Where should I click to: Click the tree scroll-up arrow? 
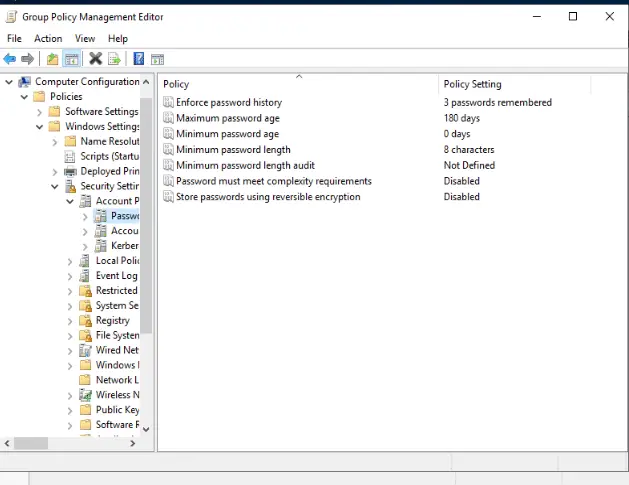(146, 82)
